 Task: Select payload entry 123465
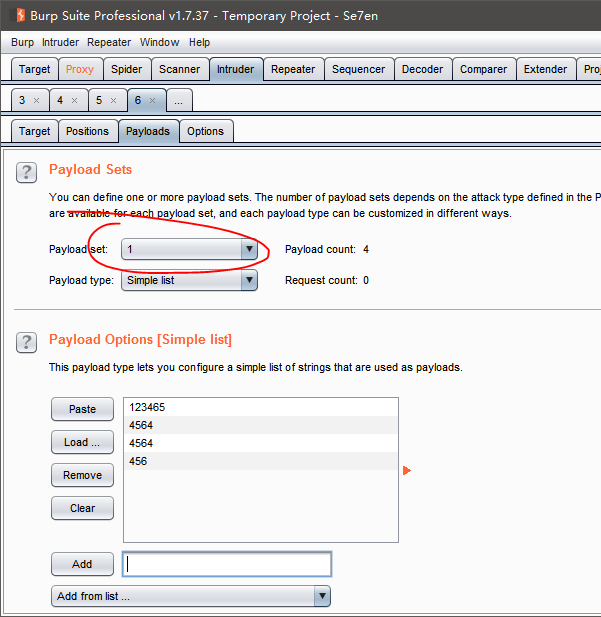tap(261, 407)
